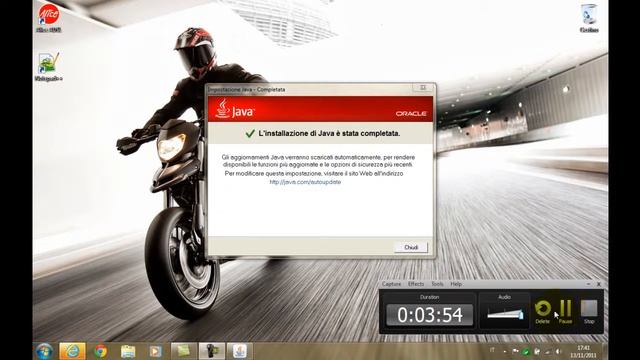Open Windows Media Player from taskbar

(x=155, y=351)
